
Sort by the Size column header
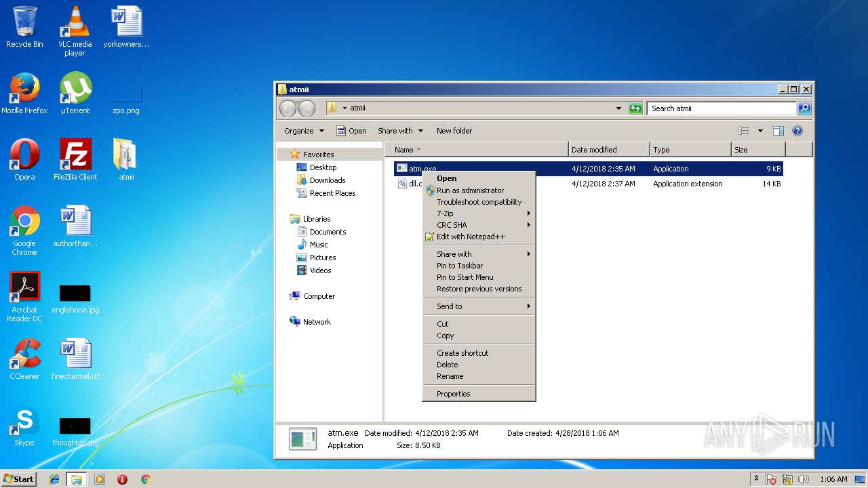click(758, 150)
